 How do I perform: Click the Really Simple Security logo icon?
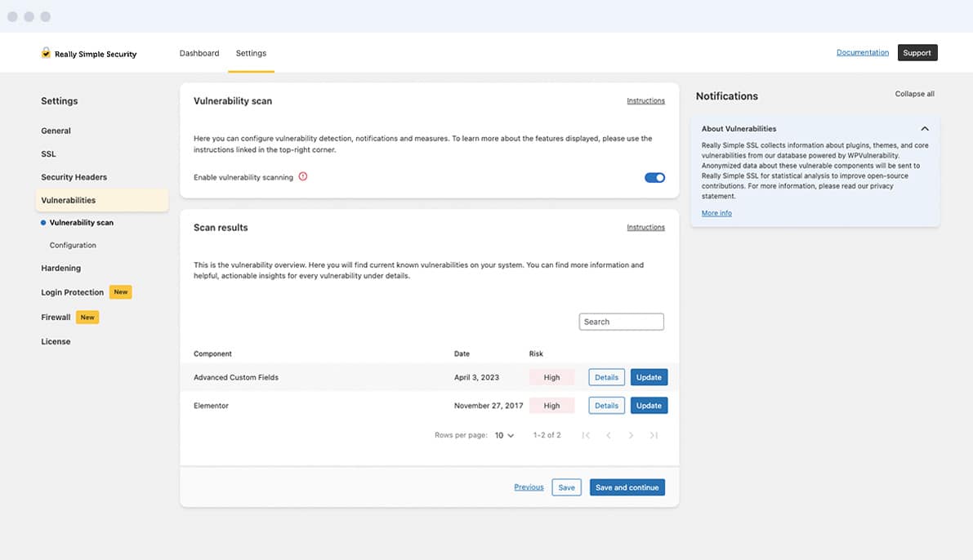click(x=46, y=53)
